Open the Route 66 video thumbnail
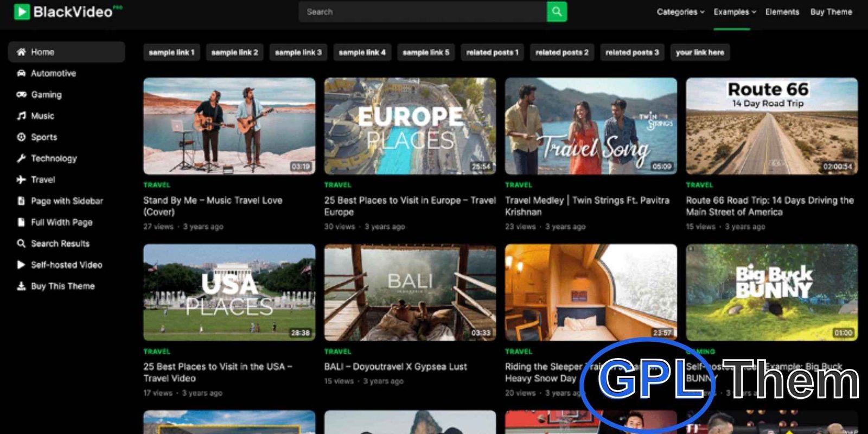Screen dimensions: 868x434 point(771,126)
